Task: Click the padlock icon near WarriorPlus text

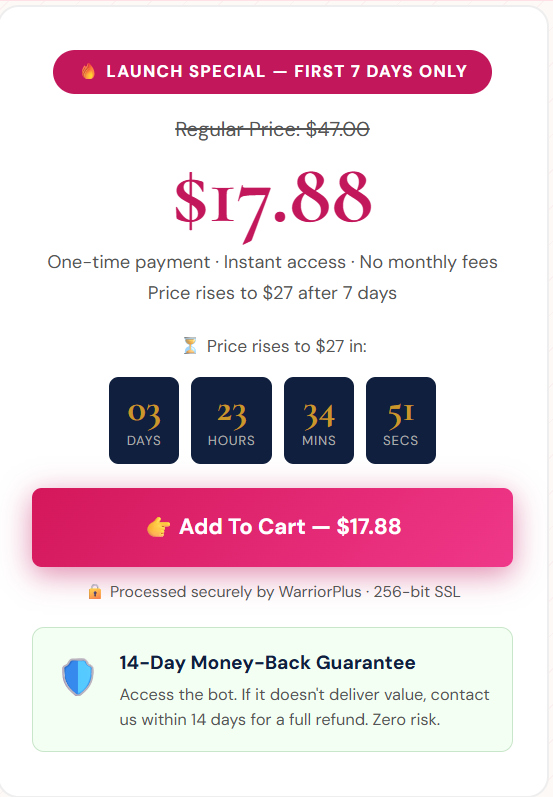Action: [95, 592]
